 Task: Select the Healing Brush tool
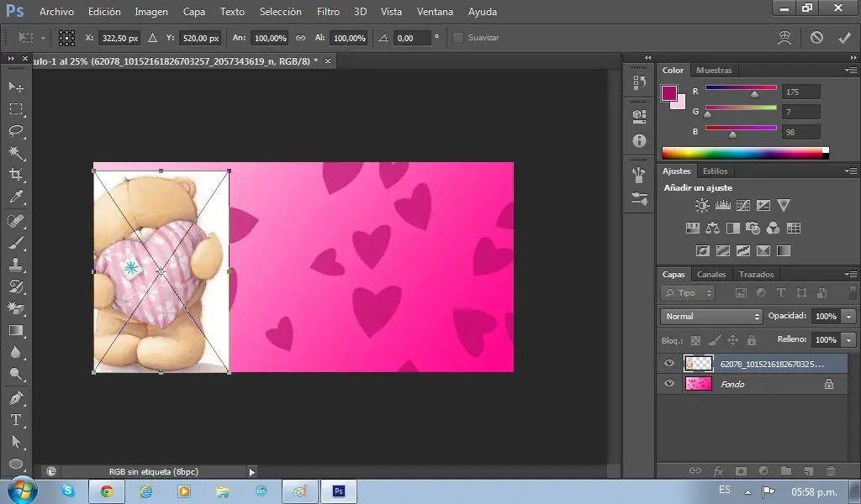(x=16, y=220)
